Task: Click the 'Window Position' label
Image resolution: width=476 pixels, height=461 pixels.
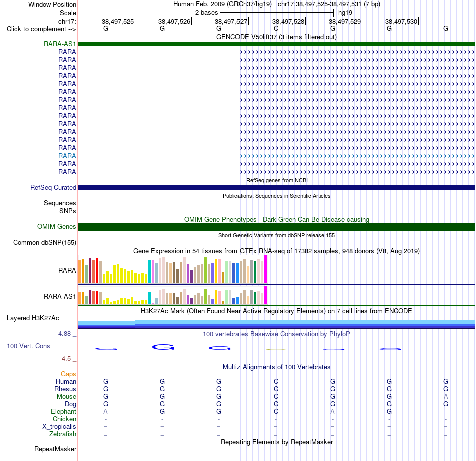Action: click(x=52, y=4)
